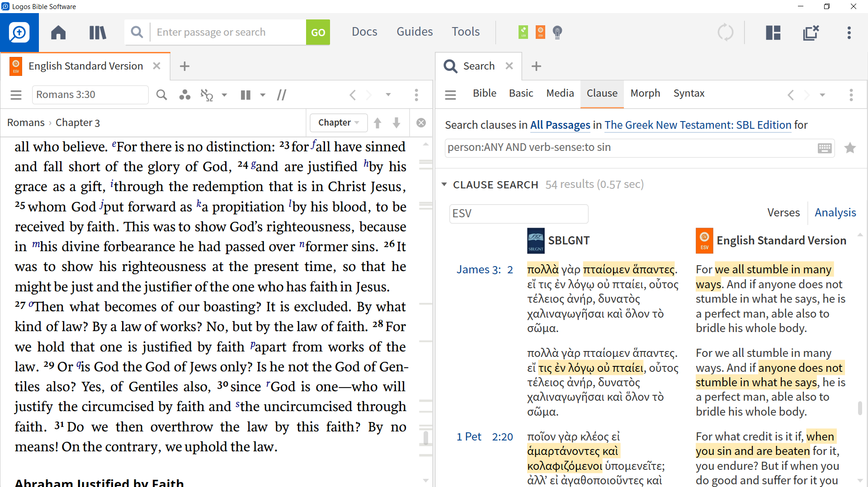Click the Romans 3:30 reference box
This screenshot has width=868, height=487.
tap(90, 95)
